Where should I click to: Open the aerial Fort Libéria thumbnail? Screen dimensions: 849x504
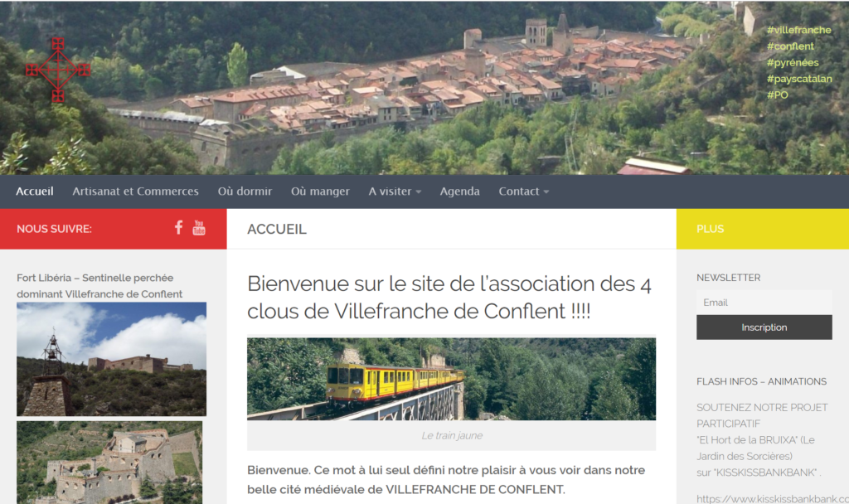pos(109,463)
